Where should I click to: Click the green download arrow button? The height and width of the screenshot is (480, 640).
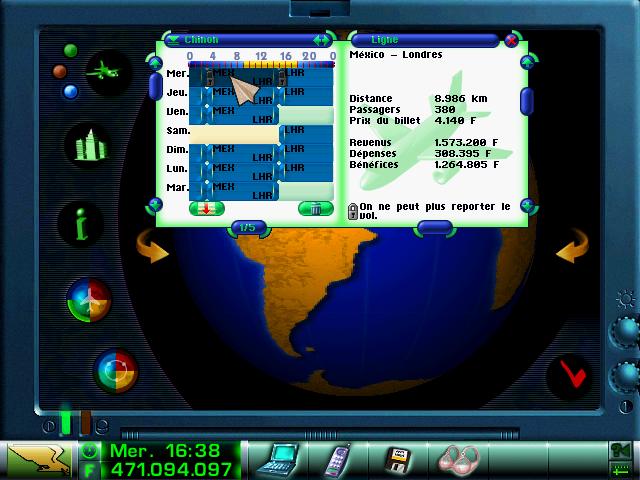pyautogui.click(x=207, y=209)
